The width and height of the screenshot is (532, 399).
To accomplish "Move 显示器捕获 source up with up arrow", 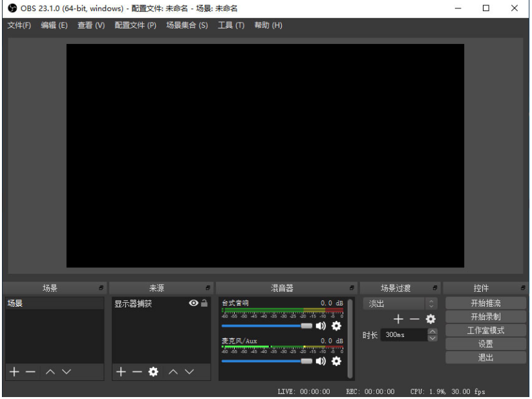I will click(173, 371).
